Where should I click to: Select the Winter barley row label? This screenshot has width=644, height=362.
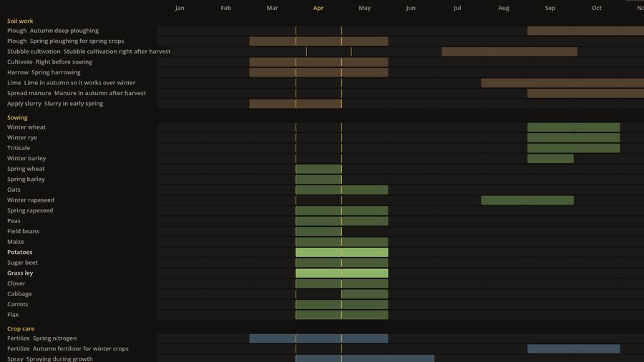[26, 158]
